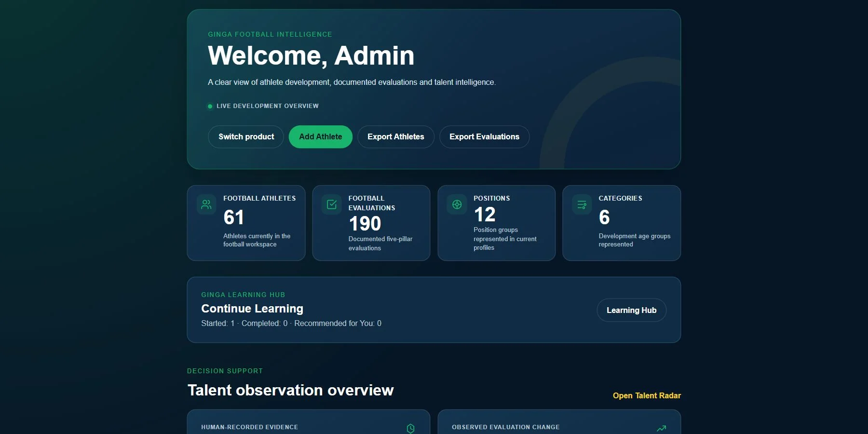Click the Welcome, Admin heading
The height and width of the screenshot is (434, 868).
(x=311, y=55)
